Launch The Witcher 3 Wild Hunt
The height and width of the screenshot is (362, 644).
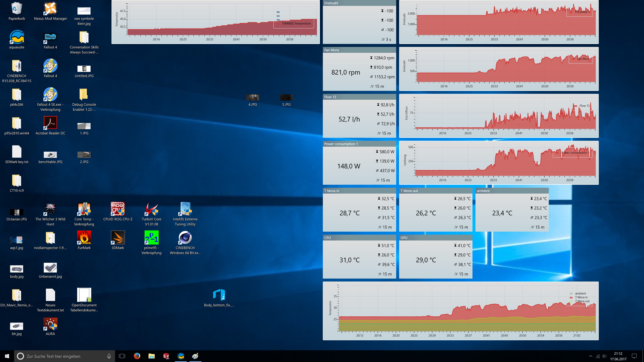coord(50,209)
